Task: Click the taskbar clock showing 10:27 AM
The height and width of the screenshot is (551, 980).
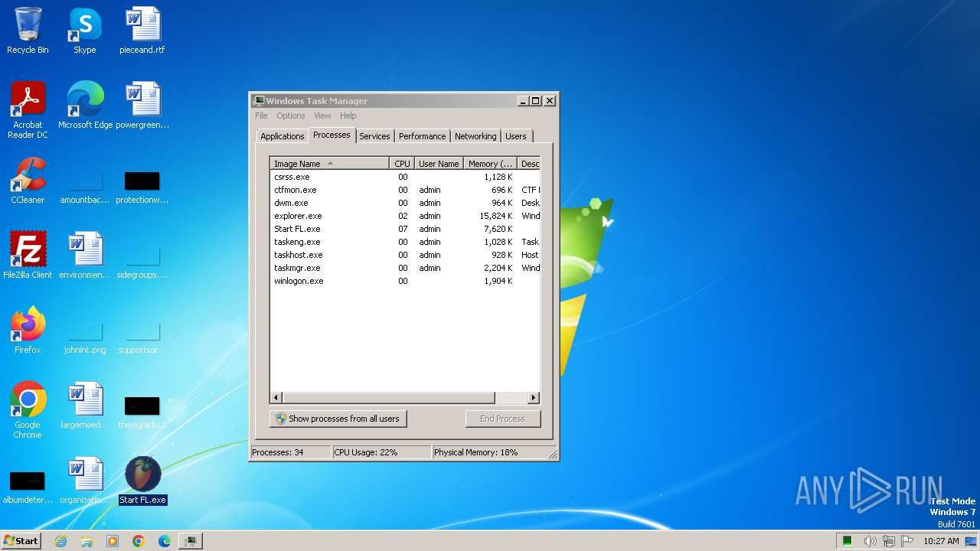Action: tap(941, 541)
